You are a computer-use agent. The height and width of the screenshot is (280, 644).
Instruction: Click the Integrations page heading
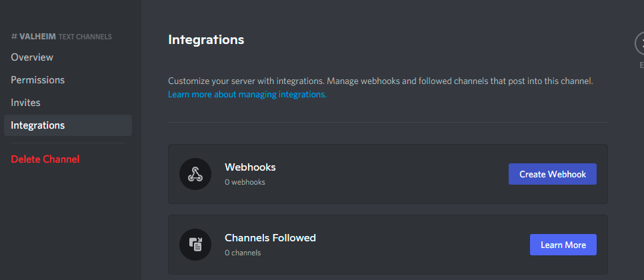click(x=206, y=40)
